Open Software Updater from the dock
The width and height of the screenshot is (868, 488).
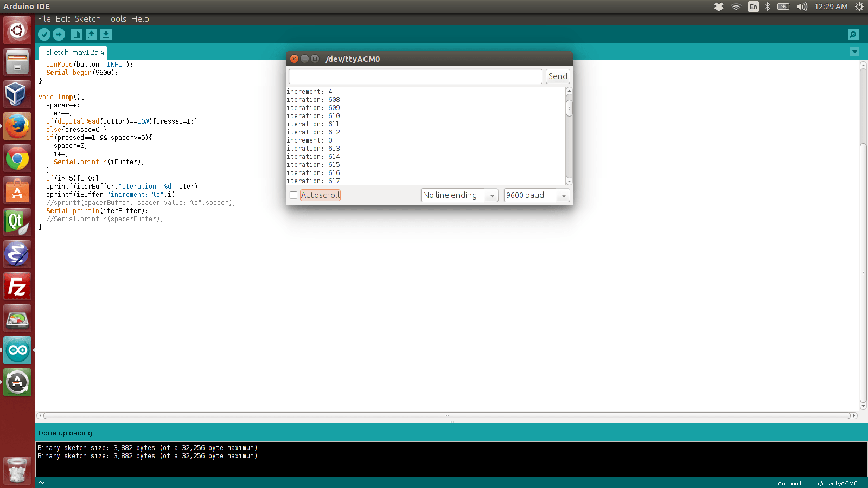[x=17, y=382]
